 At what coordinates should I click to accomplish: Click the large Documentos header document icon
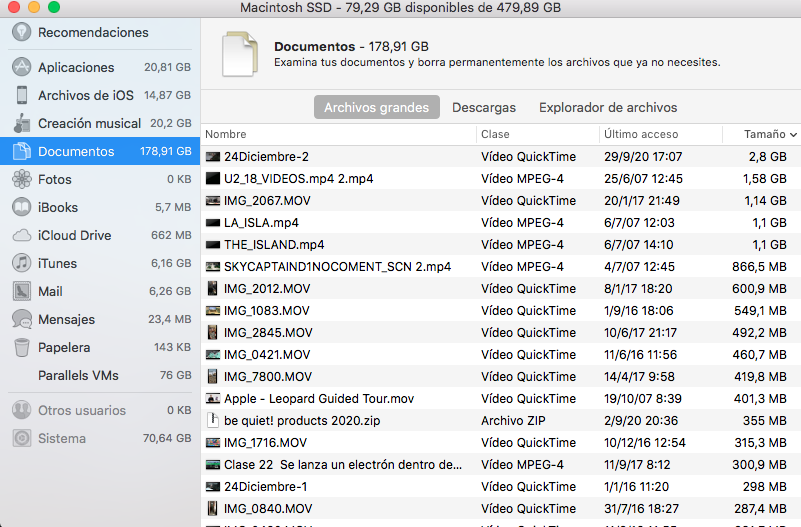point(239,54)
